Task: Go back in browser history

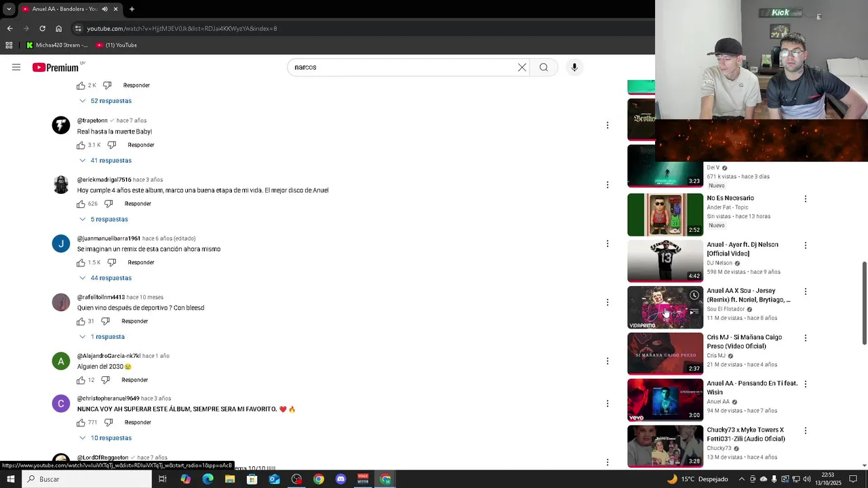Action: (x=9, y=28)
